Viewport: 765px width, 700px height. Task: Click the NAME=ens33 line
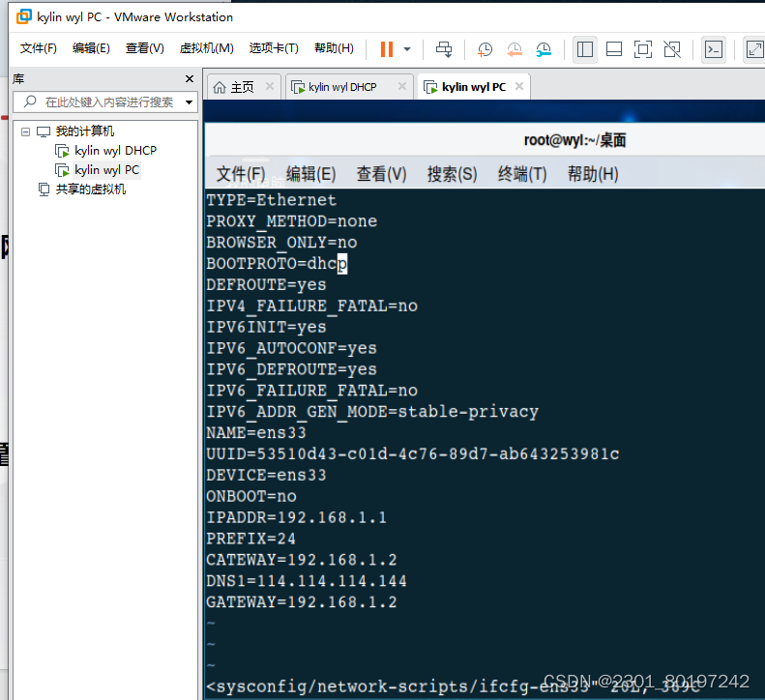click(256, 433)
